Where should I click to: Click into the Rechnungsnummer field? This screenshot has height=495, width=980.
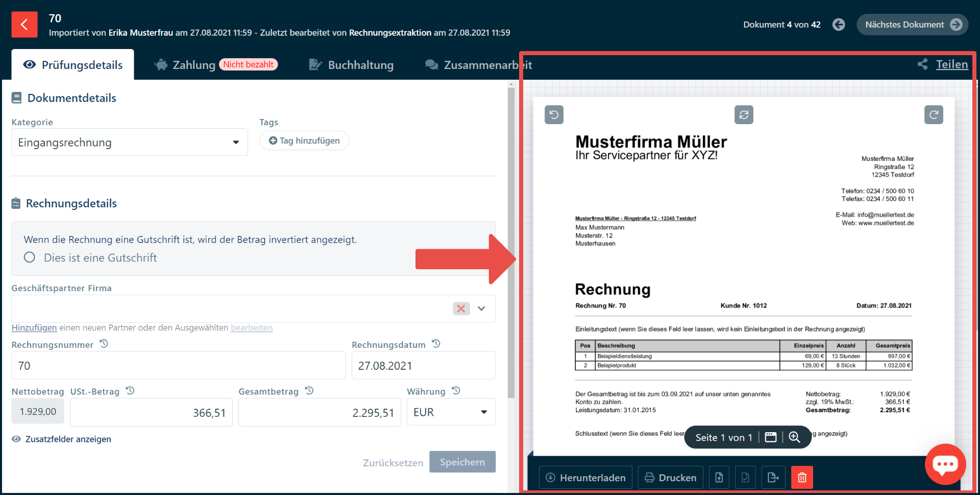tap(179, 366)
